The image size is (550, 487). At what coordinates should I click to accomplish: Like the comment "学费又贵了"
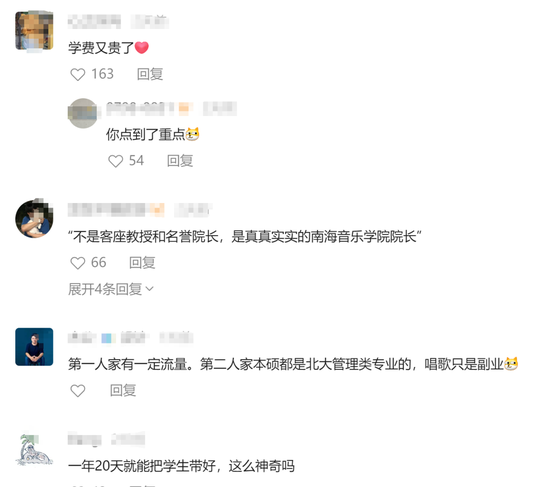tap(78, 74)
